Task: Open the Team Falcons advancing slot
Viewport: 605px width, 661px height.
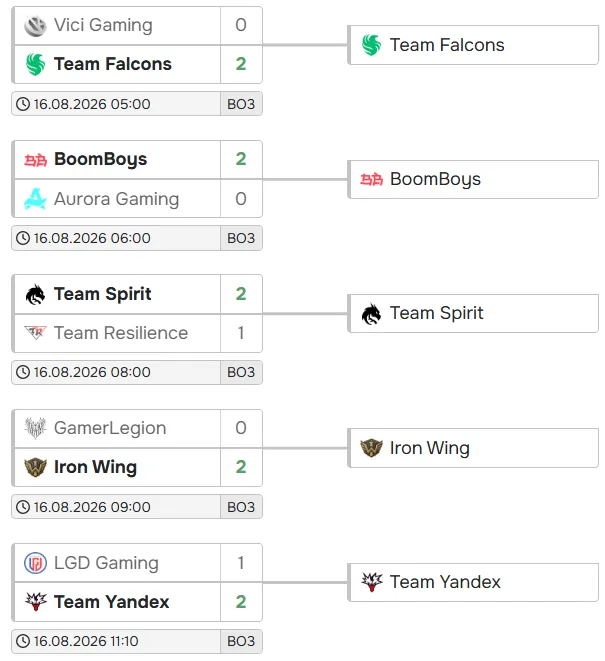Action: pyautogui.click(x=473, y=45)
